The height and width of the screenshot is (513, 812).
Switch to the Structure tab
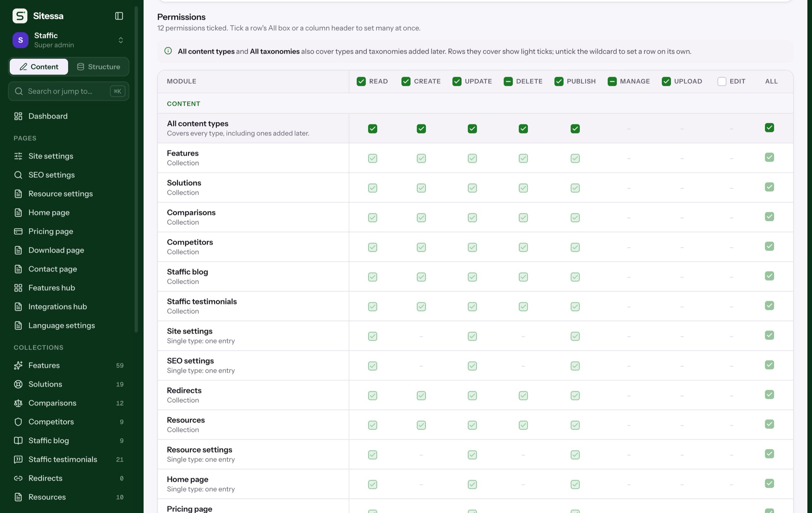[98, 67]
